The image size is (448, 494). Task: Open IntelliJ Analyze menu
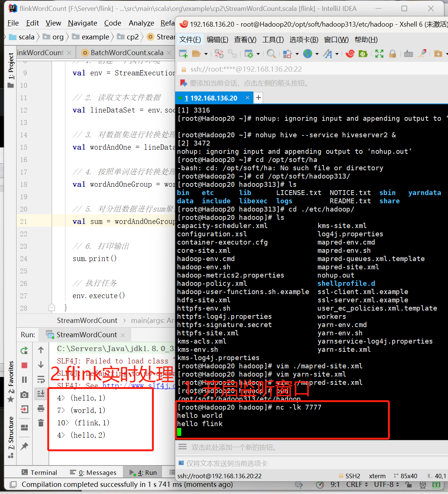141,23
